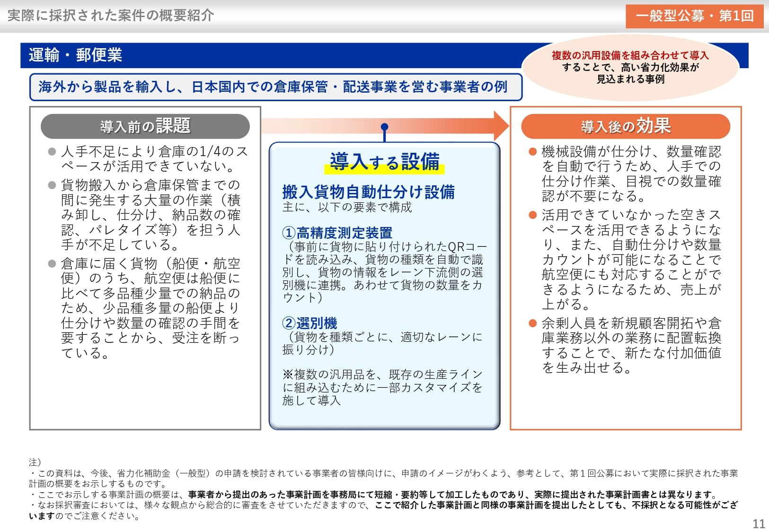Click the bullet 活用できていなかった空きスペース

626,260
